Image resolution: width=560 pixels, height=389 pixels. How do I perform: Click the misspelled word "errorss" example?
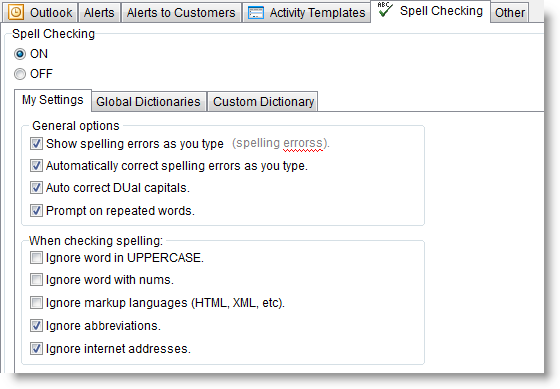click(303, 143)
